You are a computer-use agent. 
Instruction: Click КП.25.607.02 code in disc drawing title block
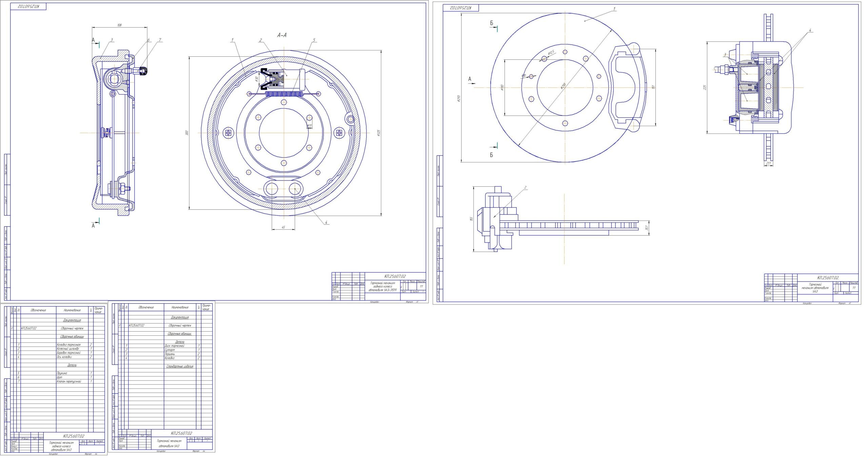pyautogui.click(x=828, y=277)
